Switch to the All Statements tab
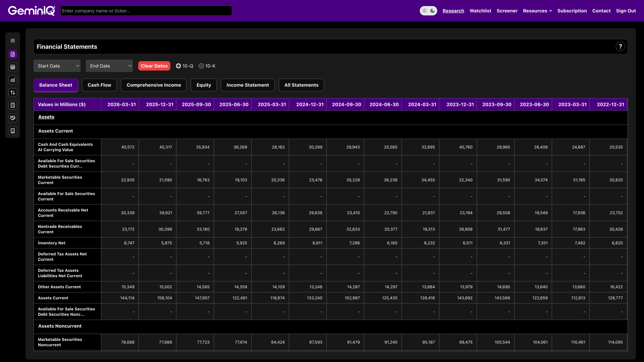 [301, 85]
